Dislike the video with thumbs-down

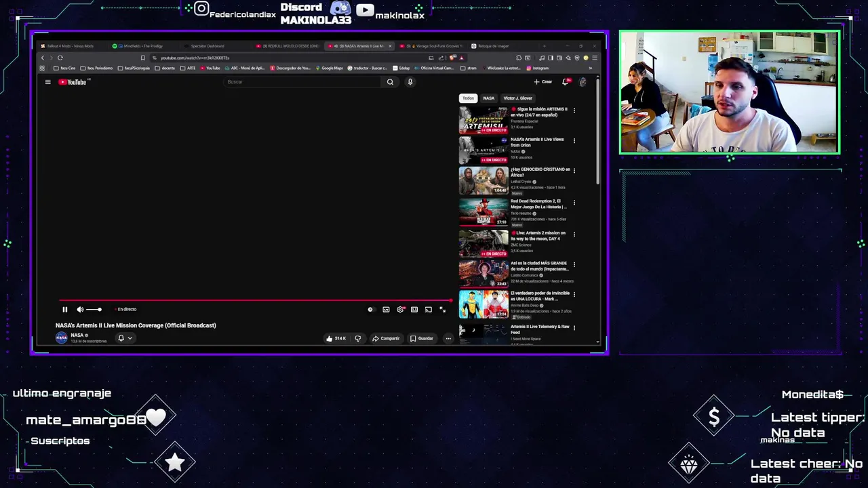coord(358,338)
